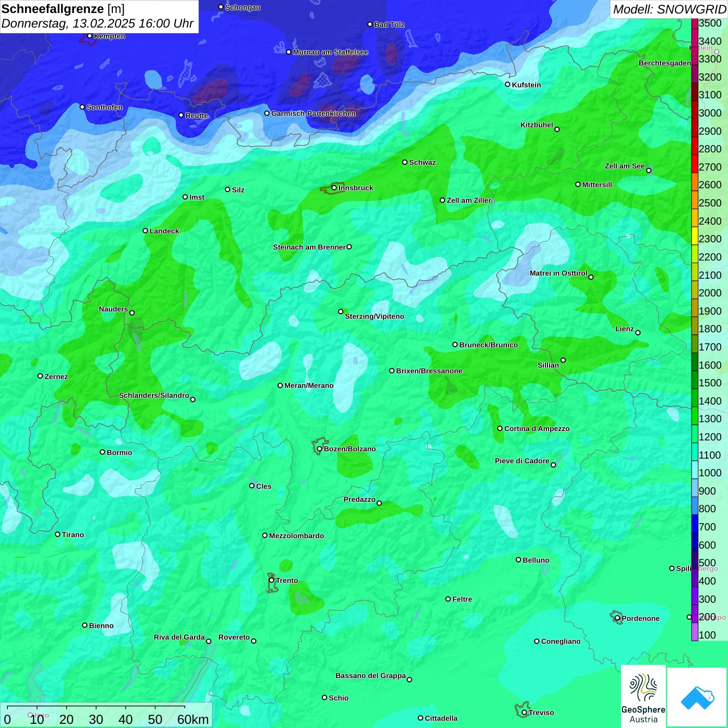Screen dimensions: 728x728
Task: Click the 'Schneefallgrenze [m]' title
Action: pyautogui.click(x=63, y=9)
